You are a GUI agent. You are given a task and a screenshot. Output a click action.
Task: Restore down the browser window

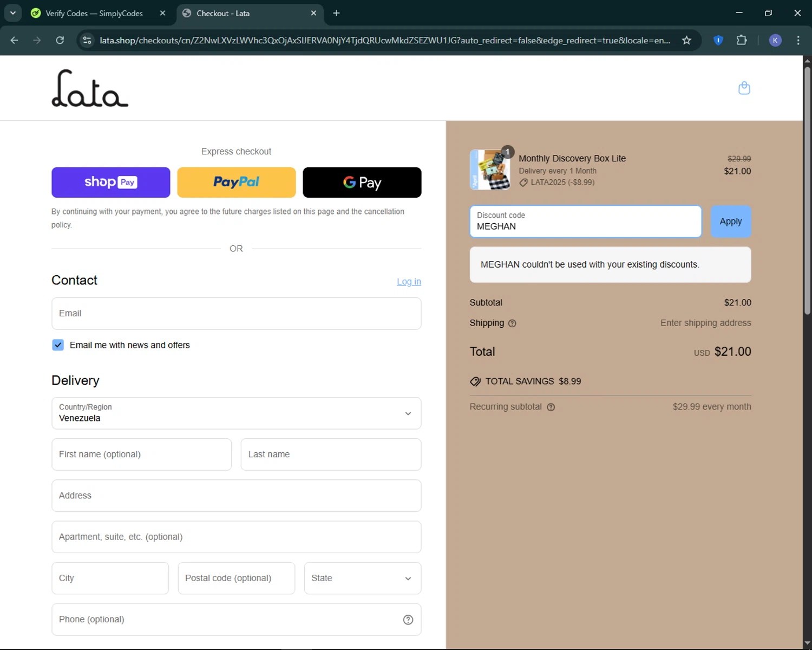tap(768, 13)
